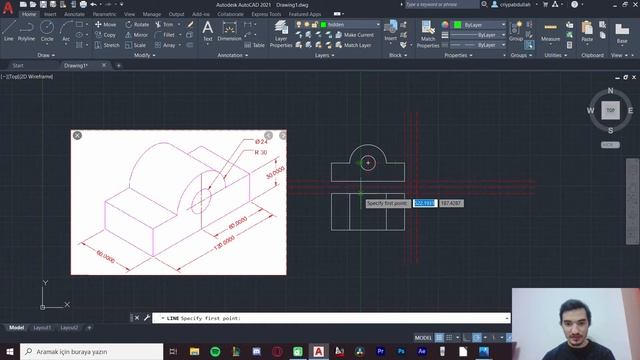Expand the Layers panel
This screenshot has width=640, height=360.
[324, 55]
